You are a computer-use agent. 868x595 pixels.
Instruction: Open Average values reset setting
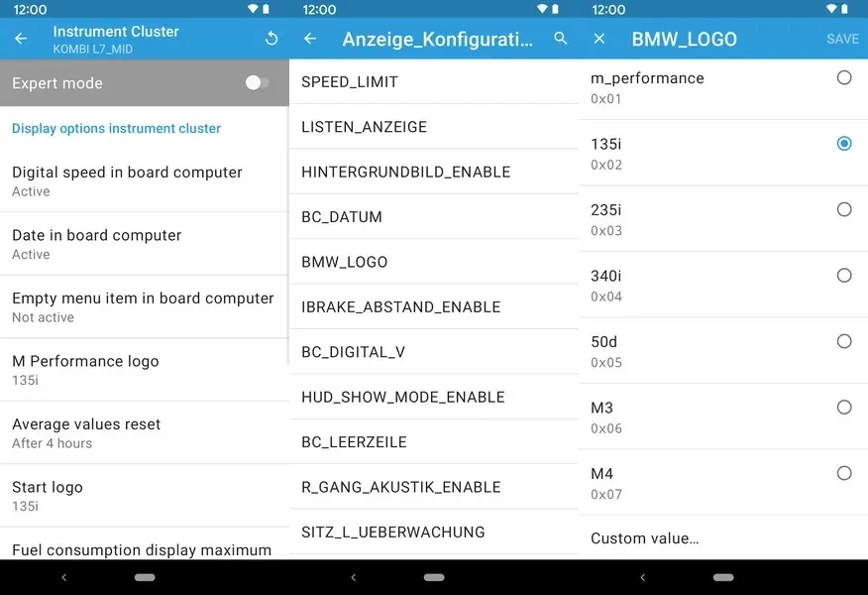point(145,432)
